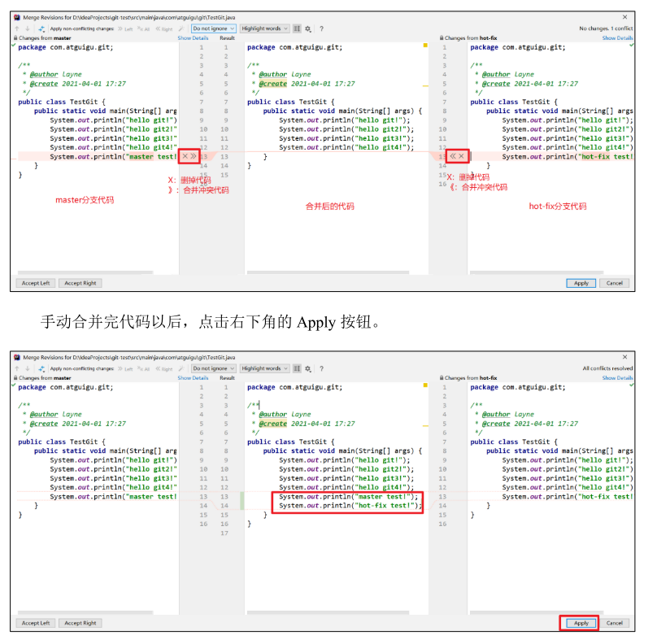Apply non-conflicting Left changes in resolved dialog

pyautogui.click(x=125, y=369)
